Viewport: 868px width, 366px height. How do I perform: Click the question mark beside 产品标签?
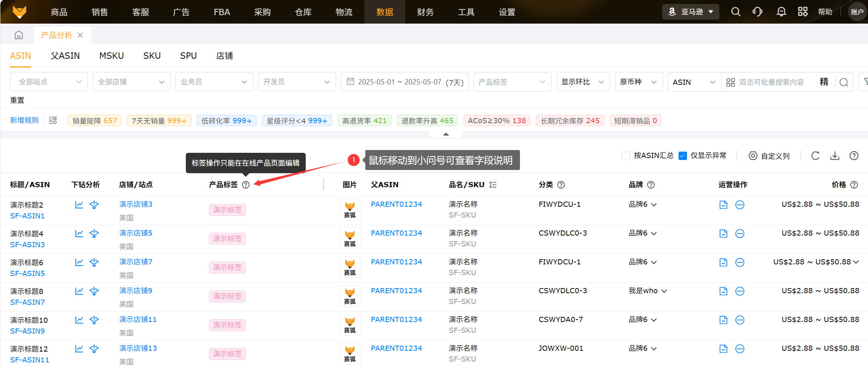[246, 185]
